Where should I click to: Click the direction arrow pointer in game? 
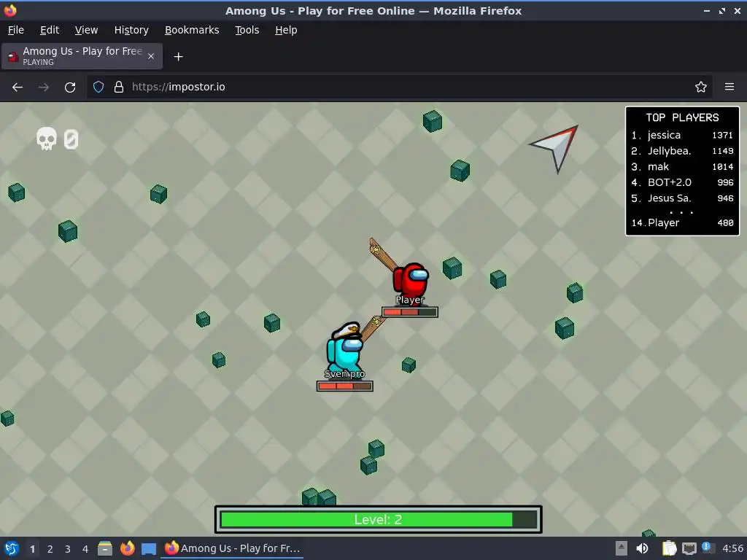point(556,146)
